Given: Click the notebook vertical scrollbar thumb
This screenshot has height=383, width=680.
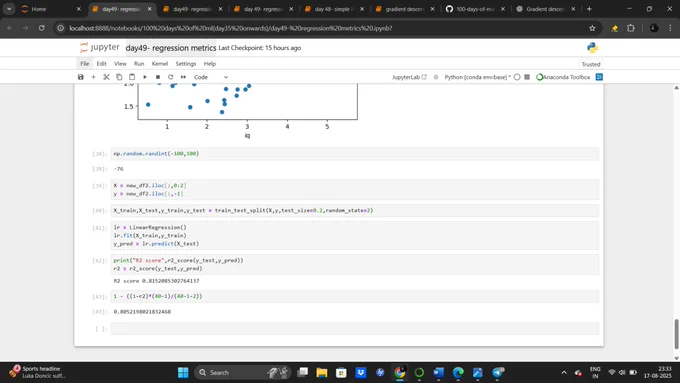Looking at the screenshot, I should coord(676,334).
